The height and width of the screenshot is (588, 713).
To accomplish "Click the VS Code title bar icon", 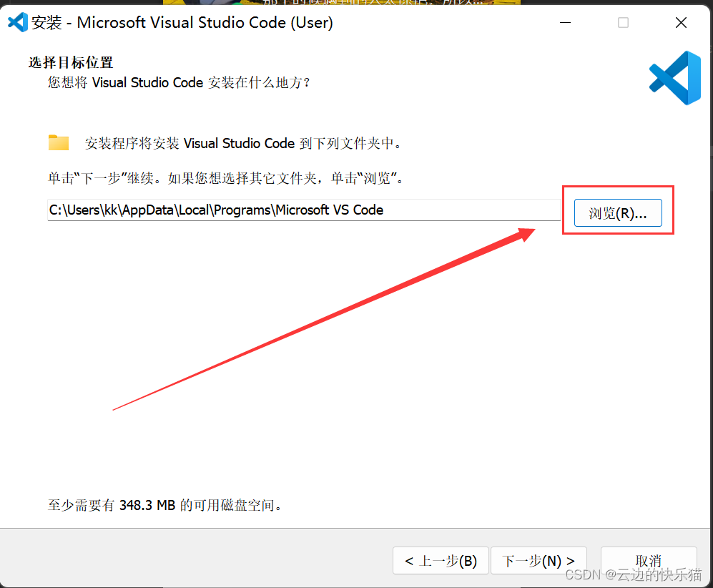I will (17, 22).
